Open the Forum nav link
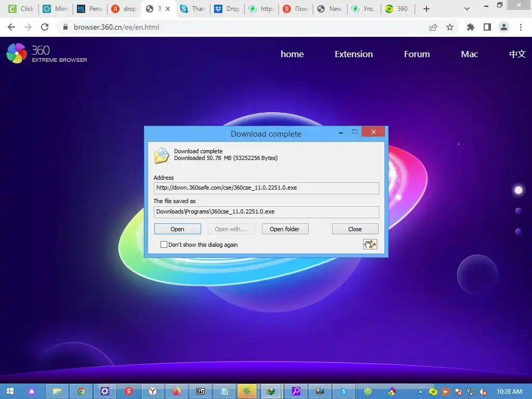This screenshot has height=399, width=532. point(417,54)
